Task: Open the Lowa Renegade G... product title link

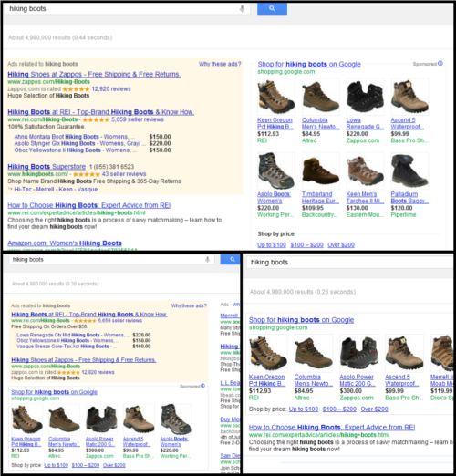Action: (365, 123)
